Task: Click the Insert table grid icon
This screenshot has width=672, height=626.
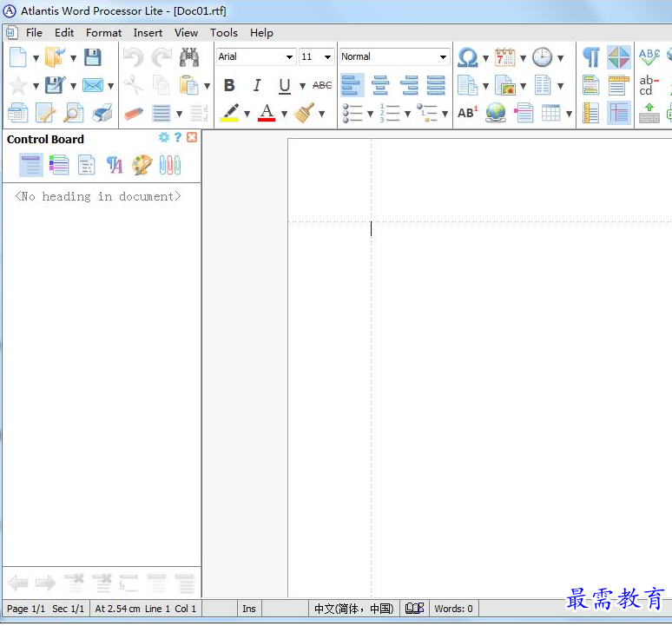Action: [x=550, y=113]
